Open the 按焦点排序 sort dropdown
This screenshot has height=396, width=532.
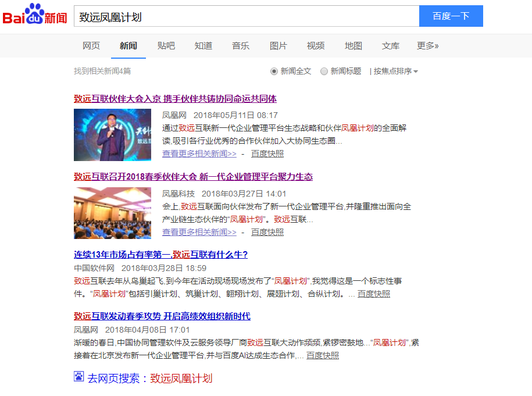pyautogui.click(x=395, y=72)
